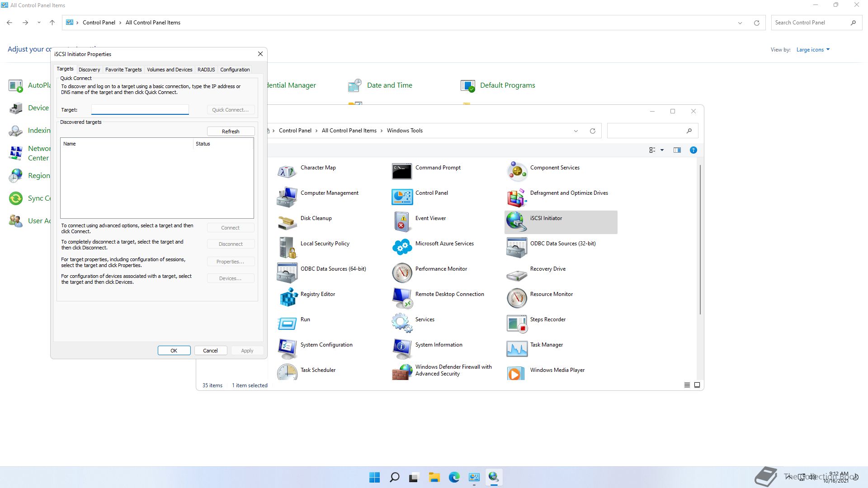868x488 pixels.
Task: Launch Windows Media Player icon
Action: 517,372
